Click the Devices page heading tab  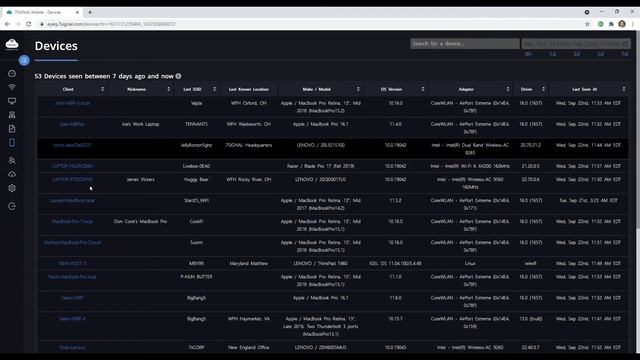[56, 46]
